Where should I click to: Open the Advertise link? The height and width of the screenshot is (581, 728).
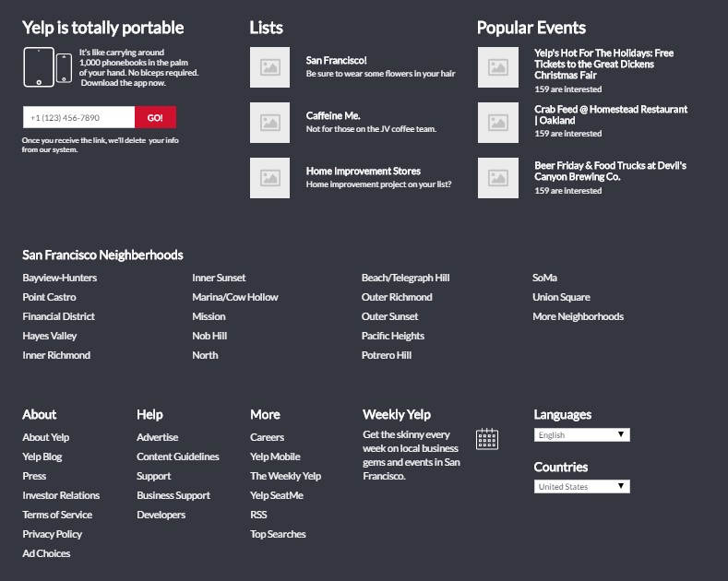coord(158,437)
